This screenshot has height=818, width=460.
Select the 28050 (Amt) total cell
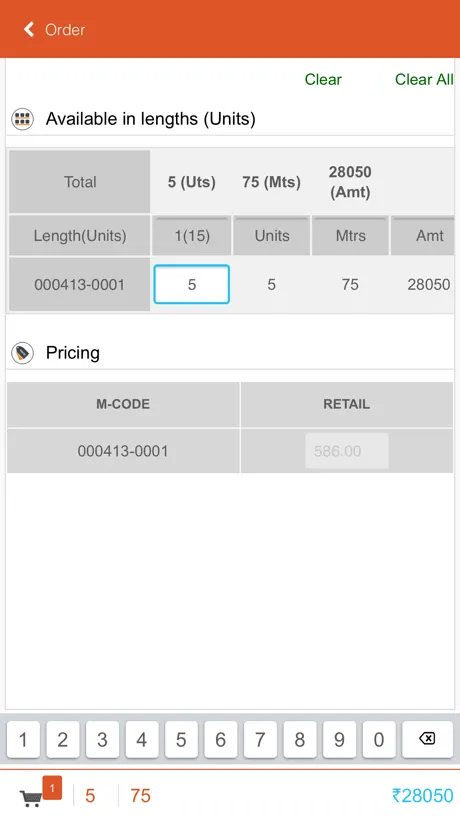(350, 182)
